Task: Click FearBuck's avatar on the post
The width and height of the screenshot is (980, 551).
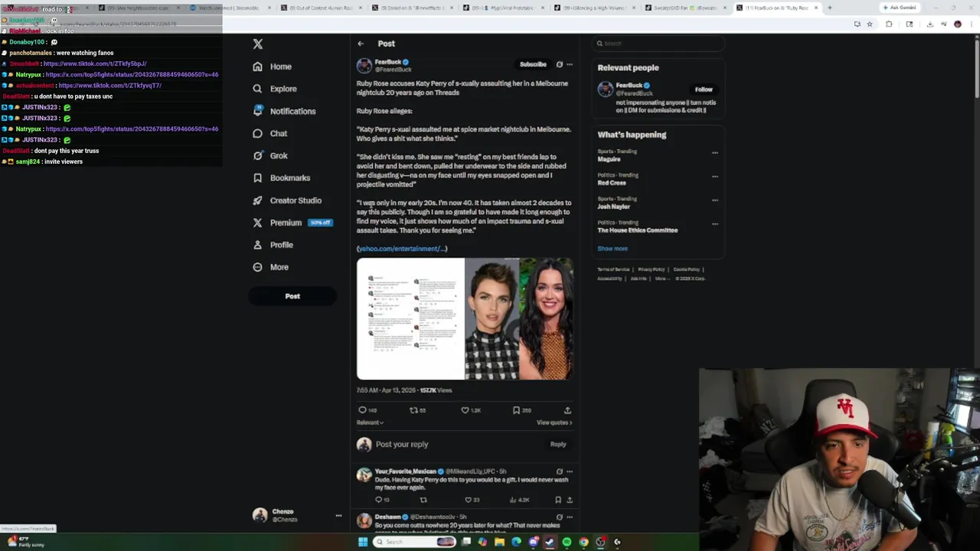Action: pos(364,66)
